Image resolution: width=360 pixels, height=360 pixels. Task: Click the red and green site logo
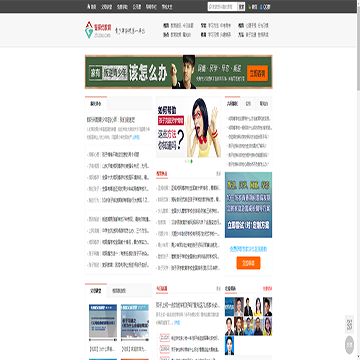pos(89,30)
